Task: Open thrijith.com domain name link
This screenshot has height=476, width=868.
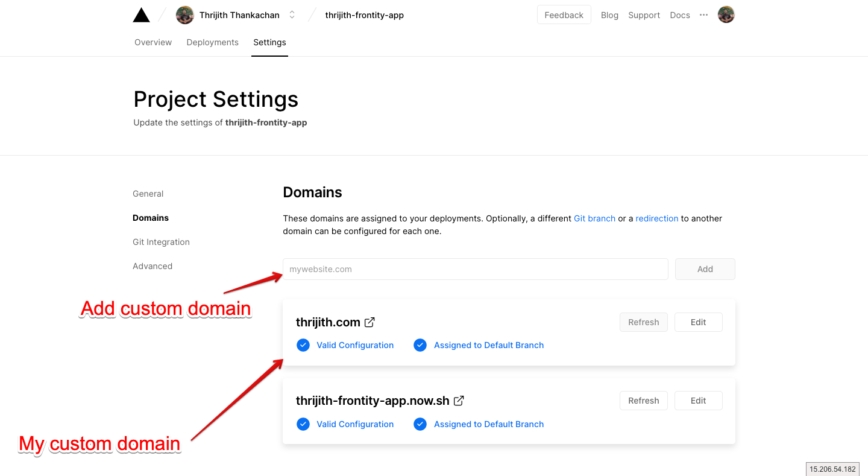Action: click(328, 322)
